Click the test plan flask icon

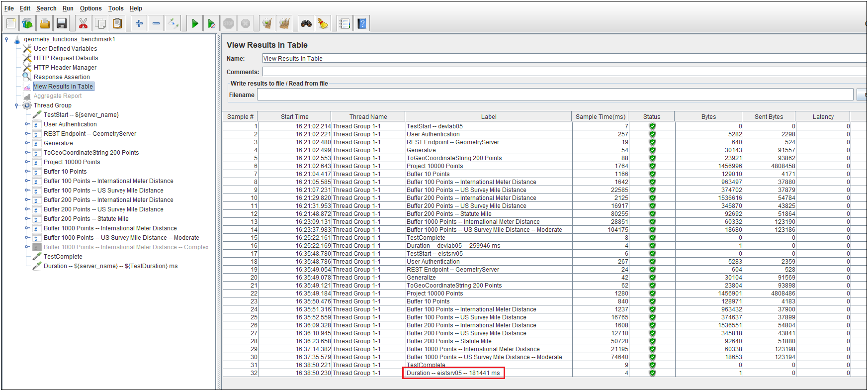(17, 39)
